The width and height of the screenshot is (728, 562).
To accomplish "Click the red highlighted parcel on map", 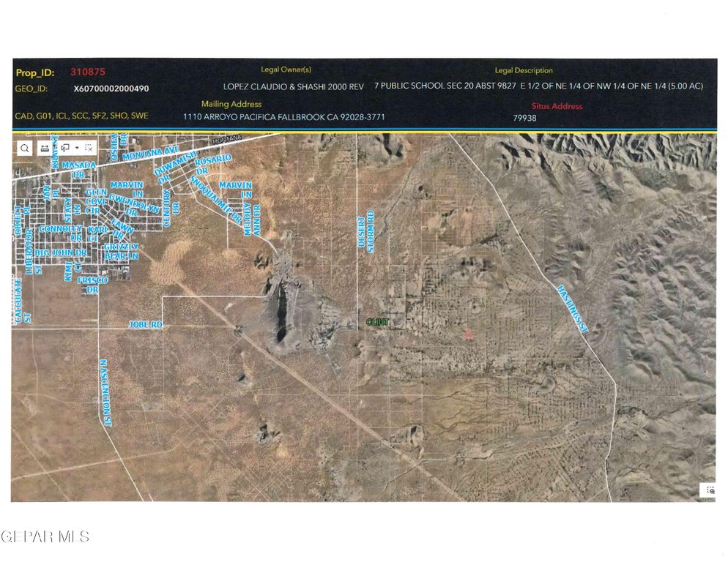I will (468, 334).
